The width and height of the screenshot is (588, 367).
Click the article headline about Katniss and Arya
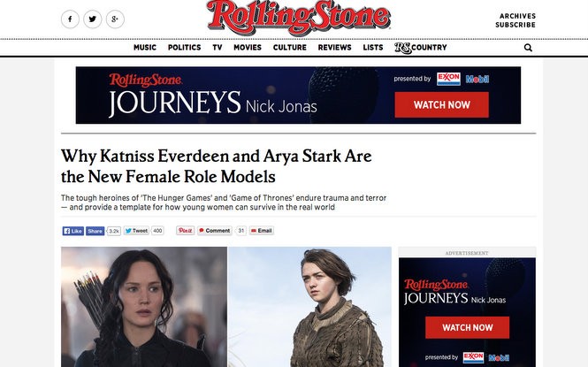pyautogui.click(x=217, y=166)
